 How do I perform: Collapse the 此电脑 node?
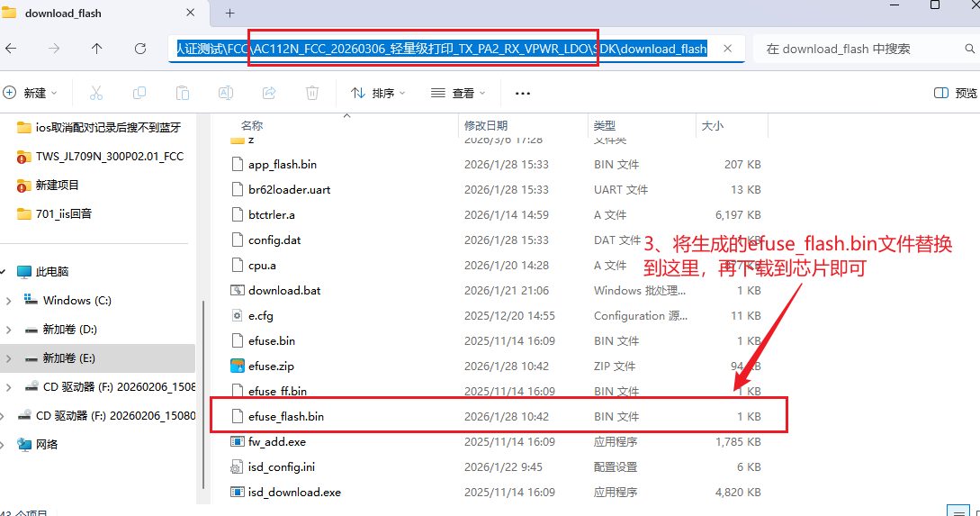pos(3,271)
